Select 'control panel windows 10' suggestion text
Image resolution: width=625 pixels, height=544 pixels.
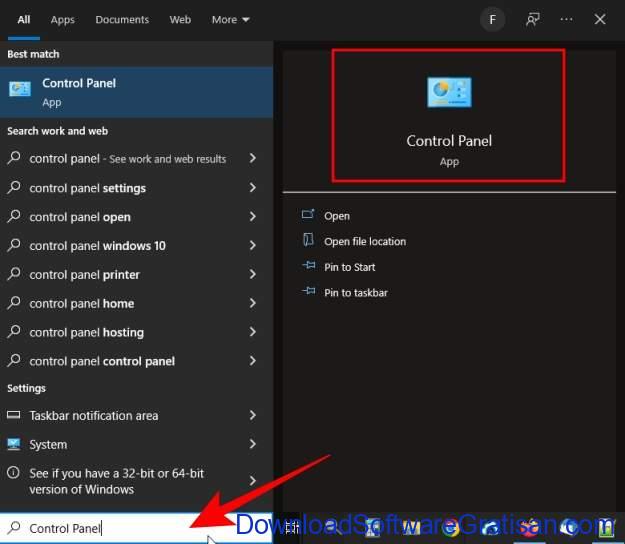(98, 246)
